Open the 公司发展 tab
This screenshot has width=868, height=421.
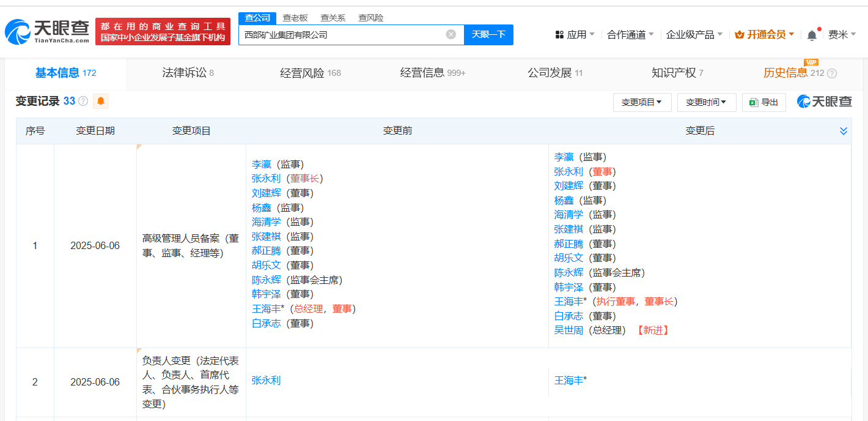(x=555, y=73)
